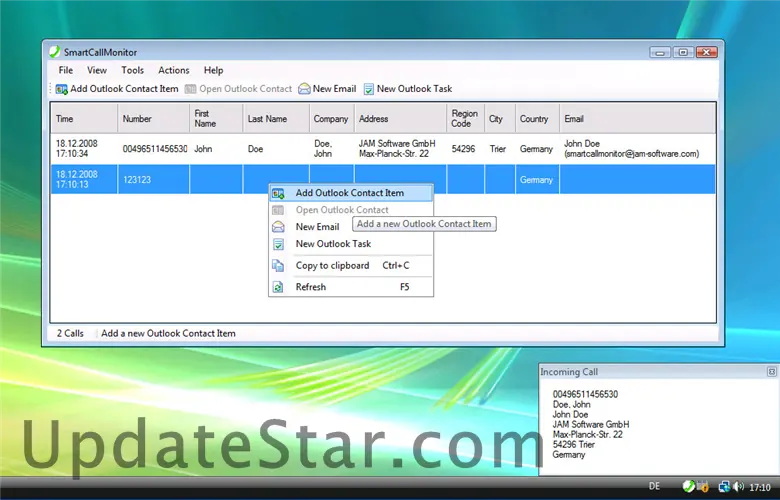Click New Outlook Task toolbar label

click(414, 89)
